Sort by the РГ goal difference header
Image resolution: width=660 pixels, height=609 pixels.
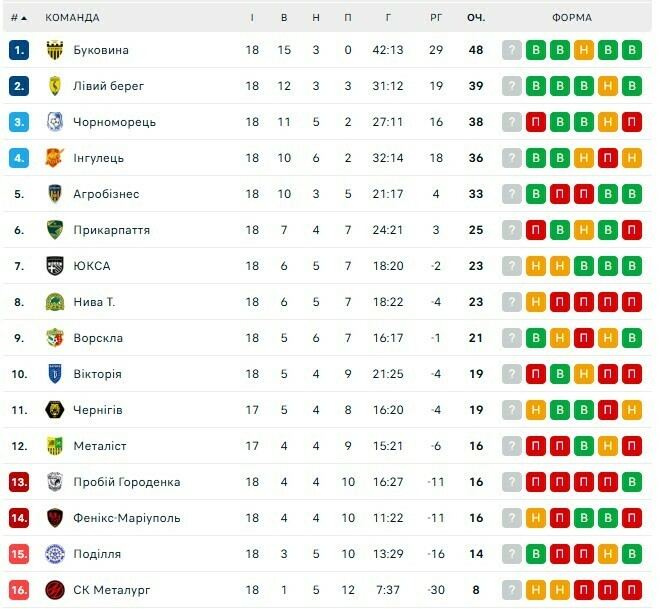[x=436, y=17]
